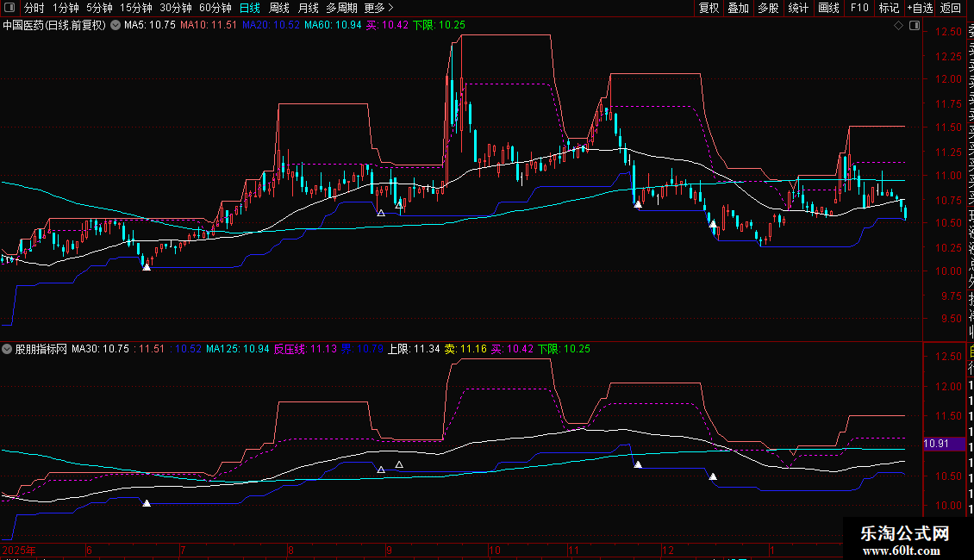Add stock via +自选 button
Image resolution: width=974 pixels, height=560 pixels.
(x=919, y=8)
